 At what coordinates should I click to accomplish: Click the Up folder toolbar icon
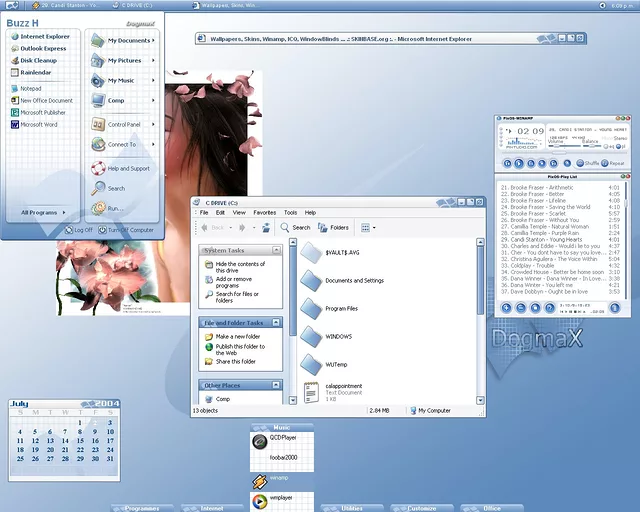coord(267,228)
